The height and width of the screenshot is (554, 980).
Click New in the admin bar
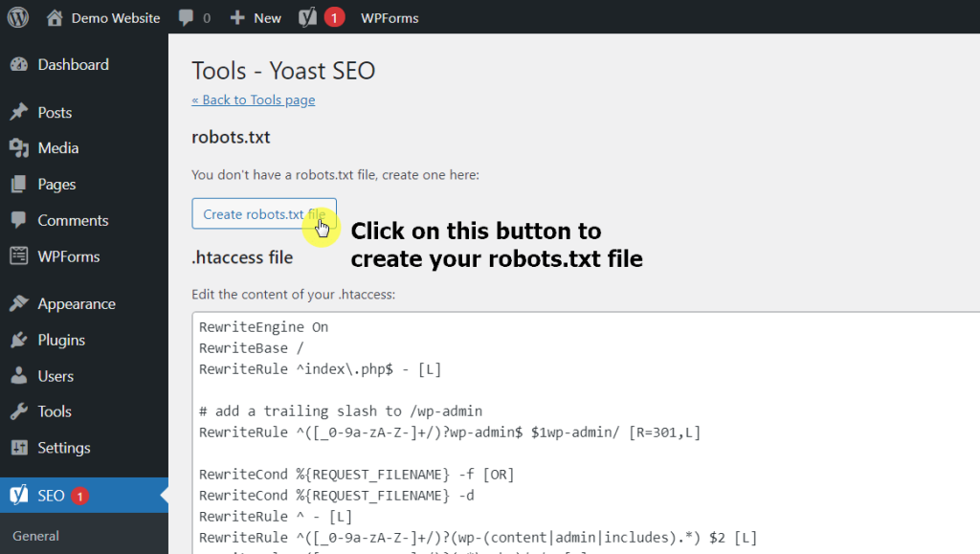[256, 17]
